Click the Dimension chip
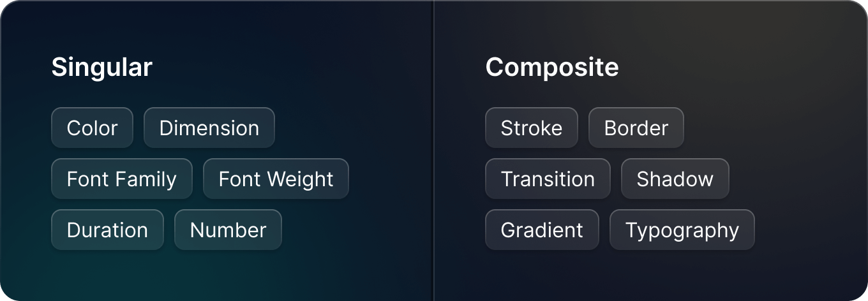 pyautogui.click(x=209, y=128)
